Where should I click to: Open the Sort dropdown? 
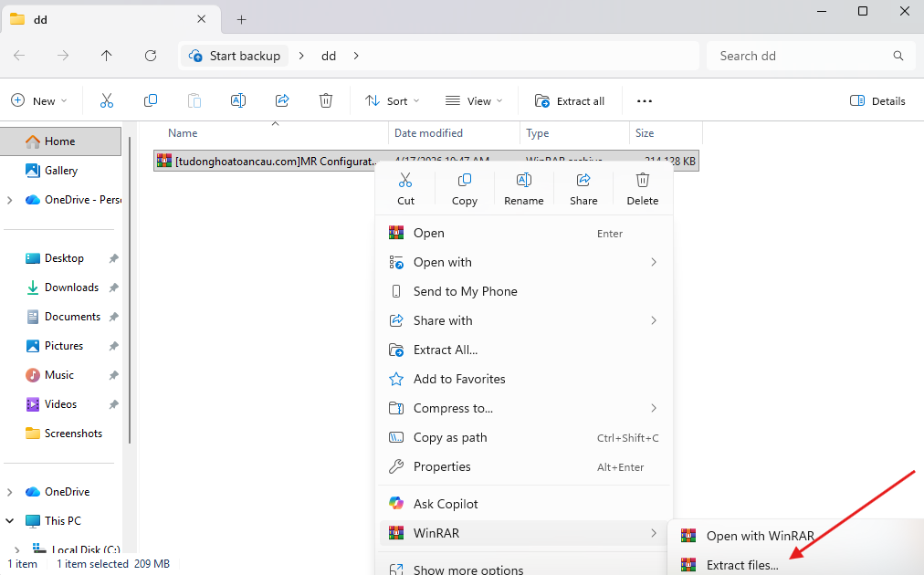[x=393, y=100]
